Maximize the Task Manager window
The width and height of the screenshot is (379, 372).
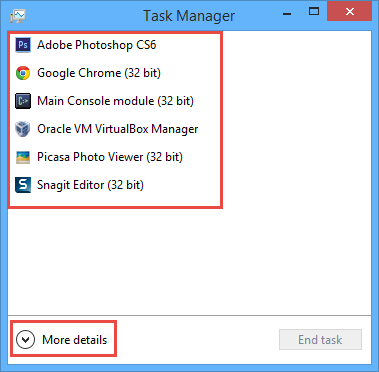314,12
